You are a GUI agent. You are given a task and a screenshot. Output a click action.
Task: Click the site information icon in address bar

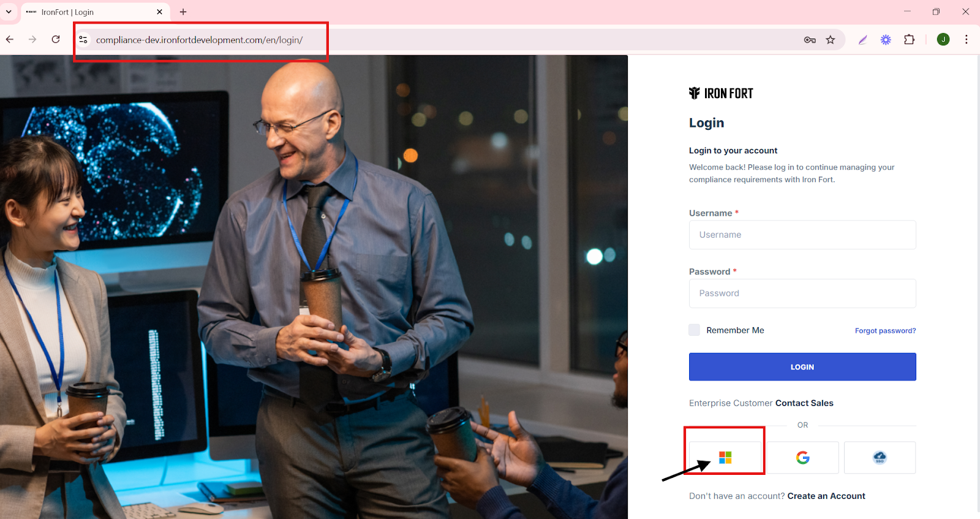coord(83,40)
